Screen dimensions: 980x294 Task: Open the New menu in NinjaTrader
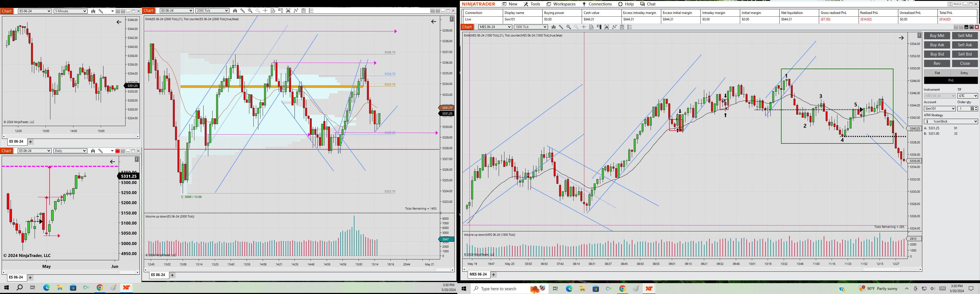(510, 4)
